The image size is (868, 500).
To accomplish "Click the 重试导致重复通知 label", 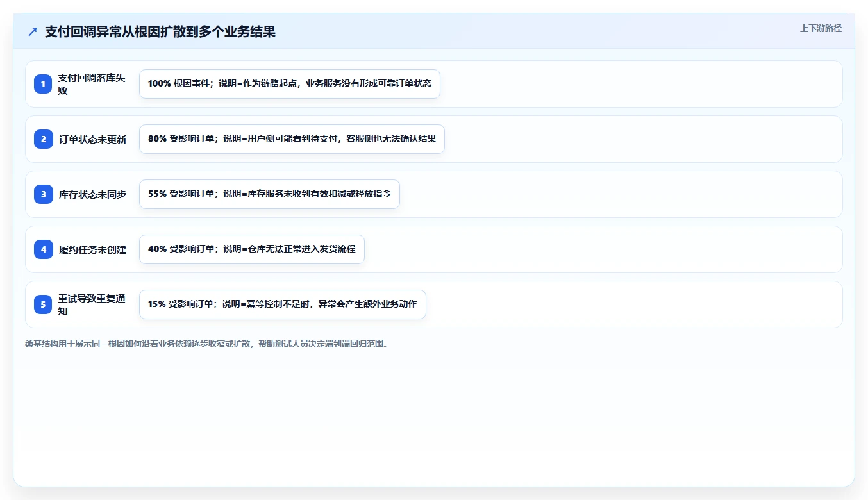I will click(92, 304).
